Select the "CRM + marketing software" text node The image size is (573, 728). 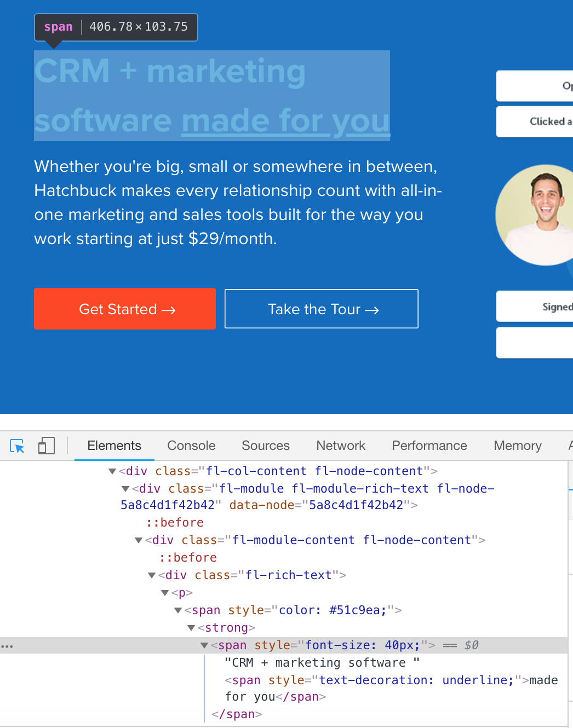pos(322,663)
